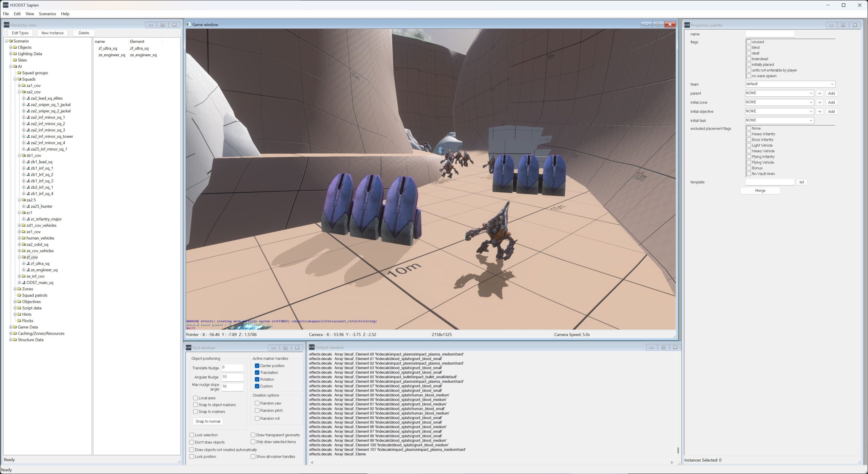Image resolution: width=868 pixels, height=474 pixels.
Task: Click the New Instance button
Action: [x=52, y=33]
